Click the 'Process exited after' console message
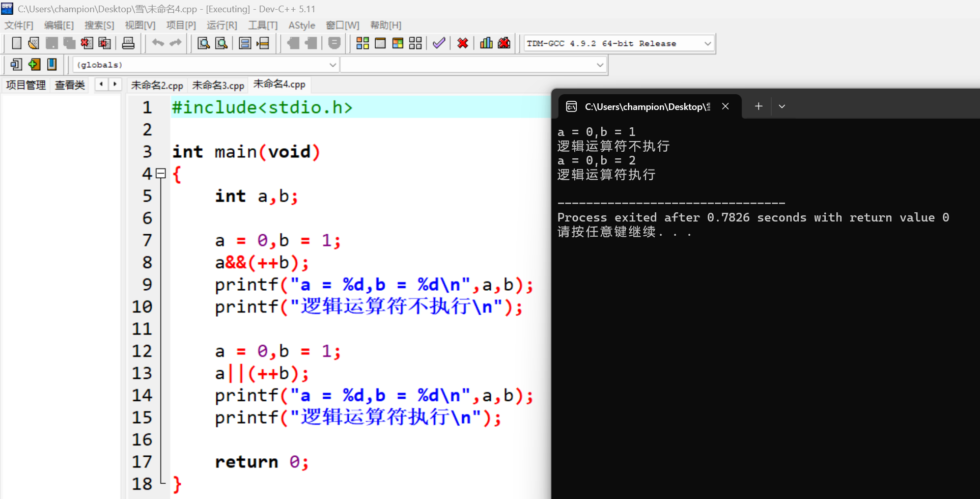The height and width of the screenshot is (499, 980). point(753,217)
